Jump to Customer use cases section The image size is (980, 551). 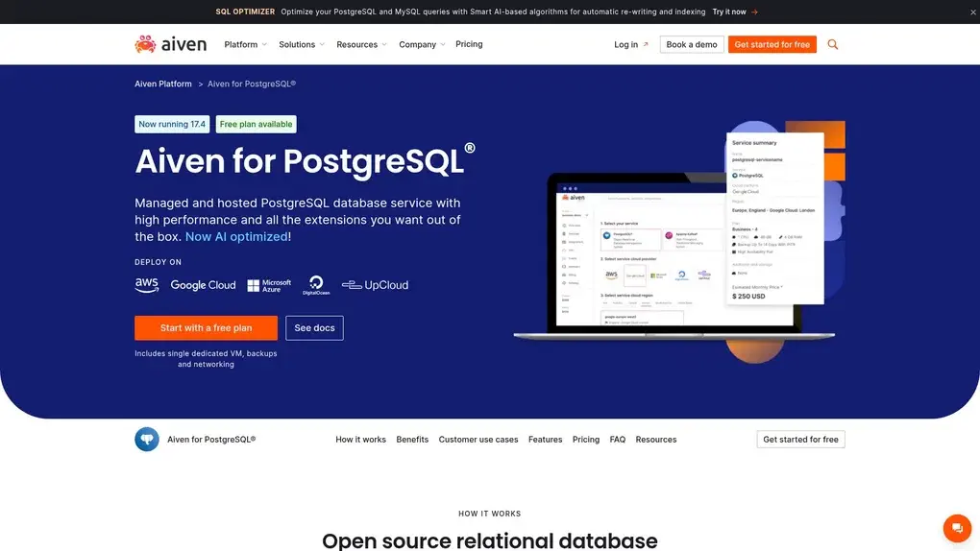478,440
